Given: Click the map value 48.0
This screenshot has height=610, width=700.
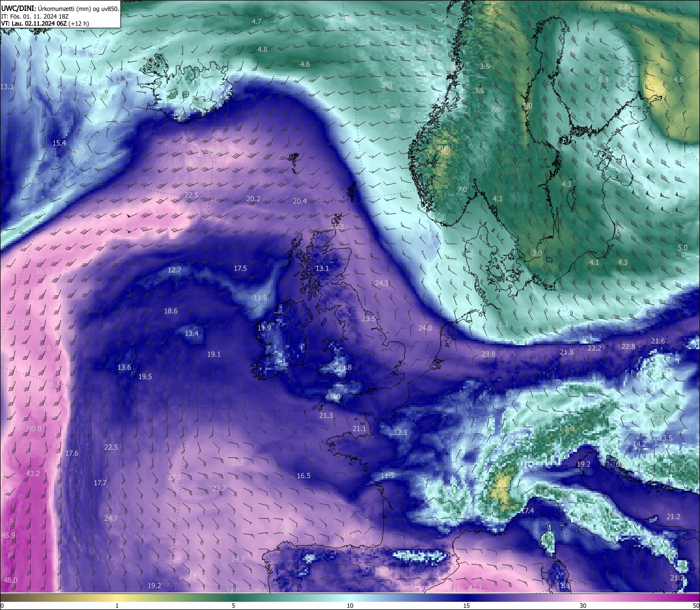Looking at the screenshot, I should pyautogui.click(x=10, y=580).
